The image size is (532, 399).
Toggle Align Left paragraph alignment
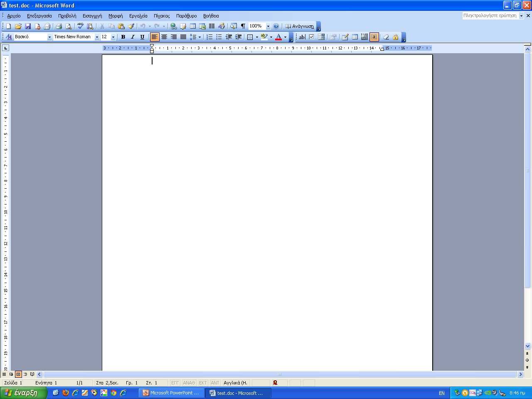[x=154, y=37]
